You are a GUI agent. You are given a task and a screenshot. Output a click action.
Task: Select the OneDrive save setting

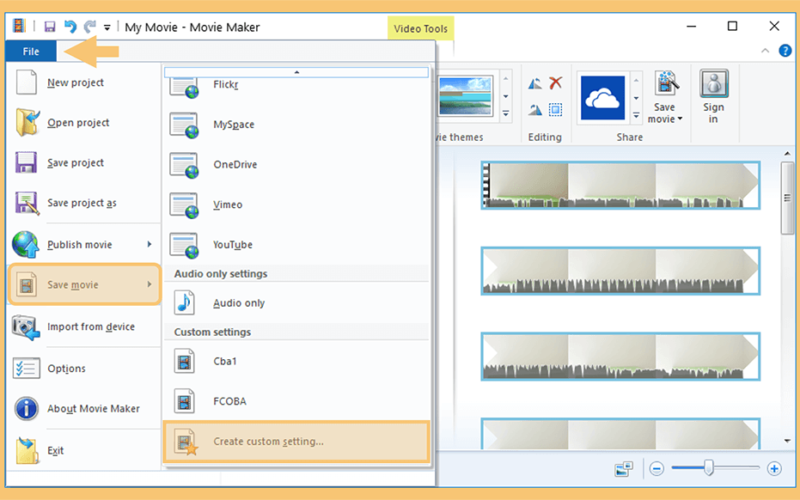pos(296,164)
